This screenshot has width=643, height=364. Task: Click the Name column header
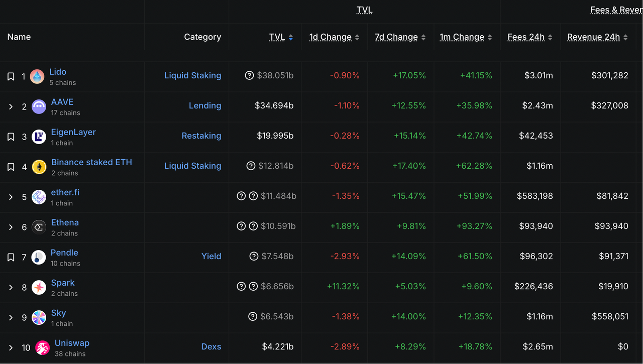[19, 37]
